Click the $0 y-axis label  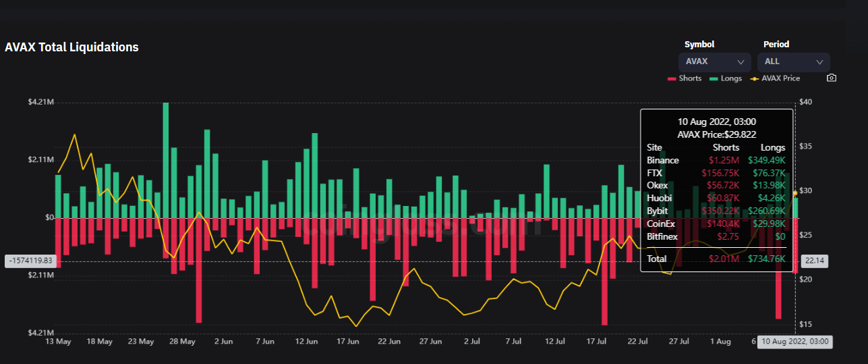pos(49,217)
